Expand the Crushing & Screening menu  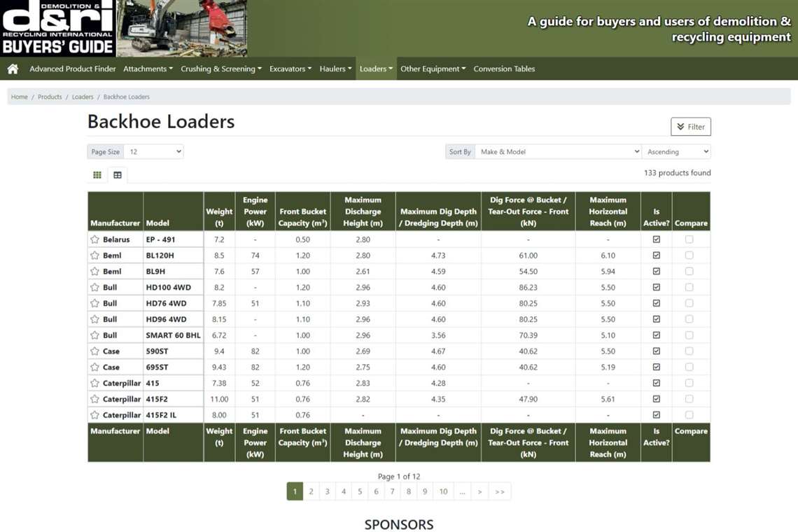pos(221,69)
